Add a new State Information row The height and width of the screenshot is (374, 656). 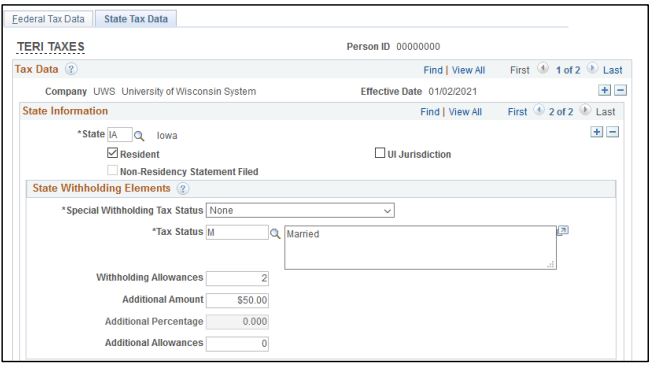[597, 132]
